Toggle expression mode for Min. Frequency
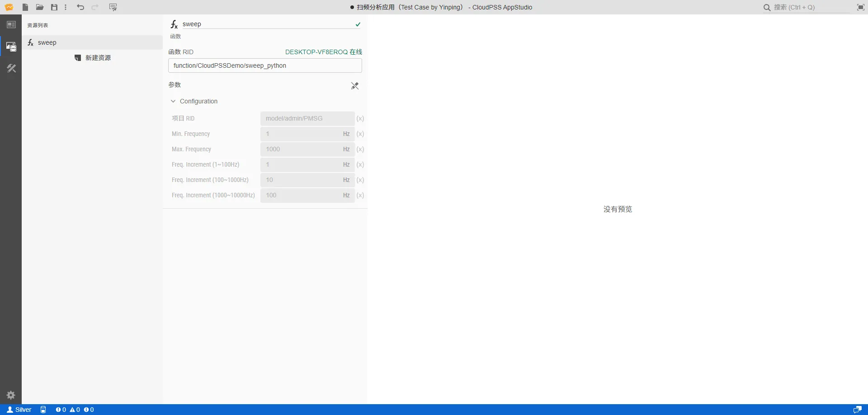Image resolution: width=868 pixels, height=415 pixels. click(x=360, y=134)
